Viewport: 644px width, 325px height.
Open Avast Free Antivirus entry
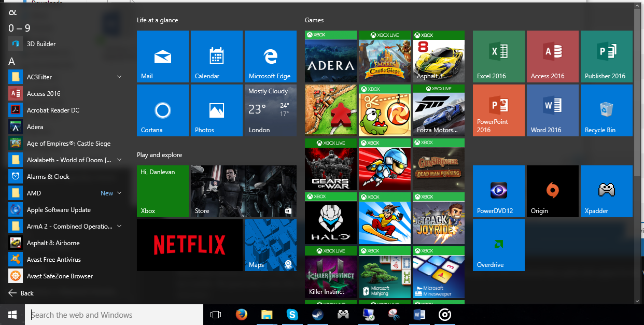[66, 259]
